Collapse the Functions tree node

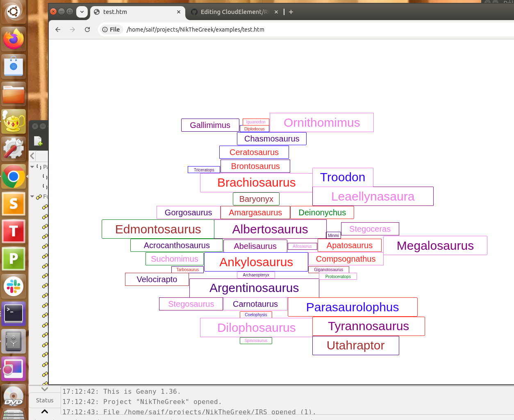pos(32,196)
